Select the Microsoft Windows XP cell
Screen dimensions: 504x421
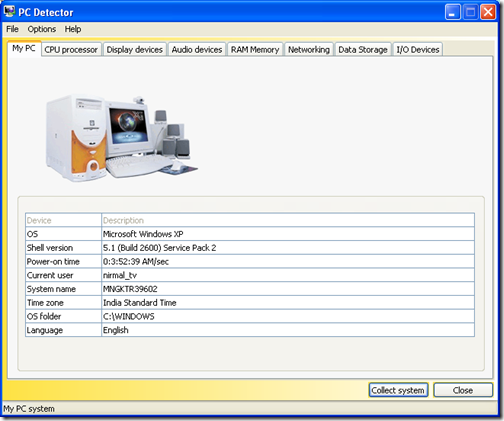(288, 234)
